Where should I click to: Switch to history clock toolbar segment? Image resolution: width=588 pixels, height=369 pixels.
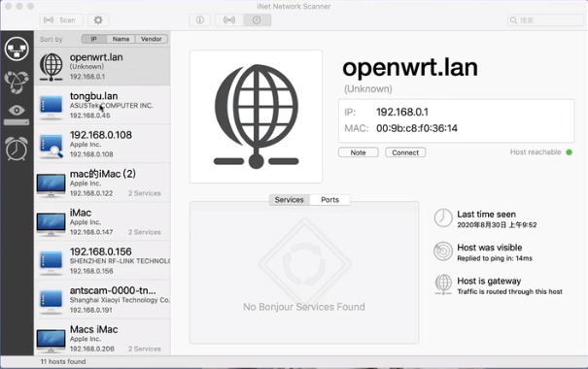[x=257, y=20]
